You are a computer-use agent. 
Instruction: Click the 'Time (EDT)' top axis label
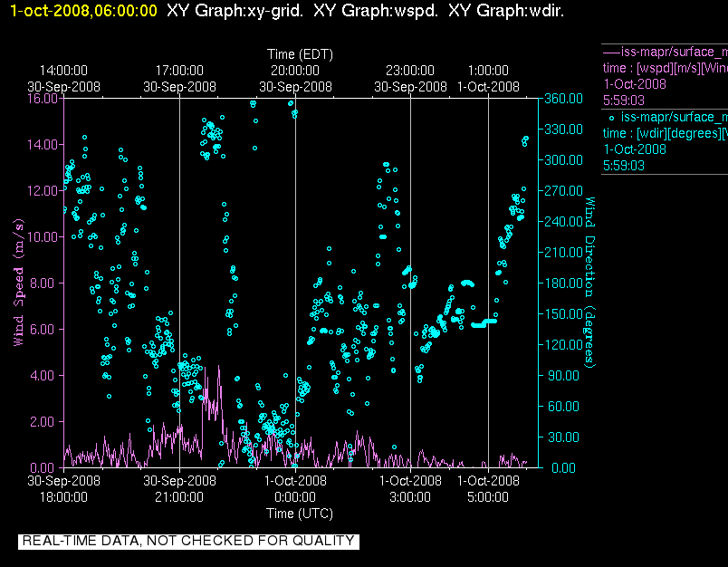click(x=300, y=54)
